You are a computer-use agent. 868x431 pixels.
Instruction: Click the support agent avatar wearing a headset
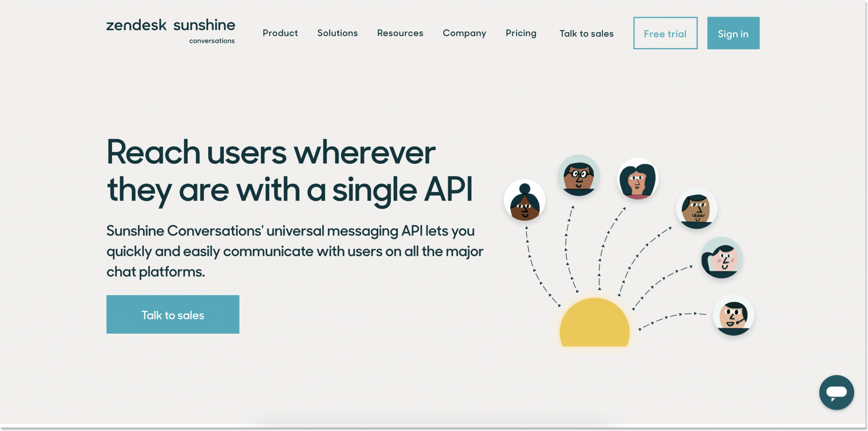(x=734, y=314)
